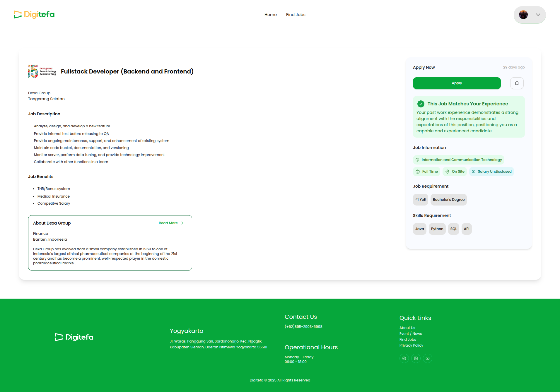Screen dimensions: 560x392
Task: Open the Home menu item
Action: [270, 15]
